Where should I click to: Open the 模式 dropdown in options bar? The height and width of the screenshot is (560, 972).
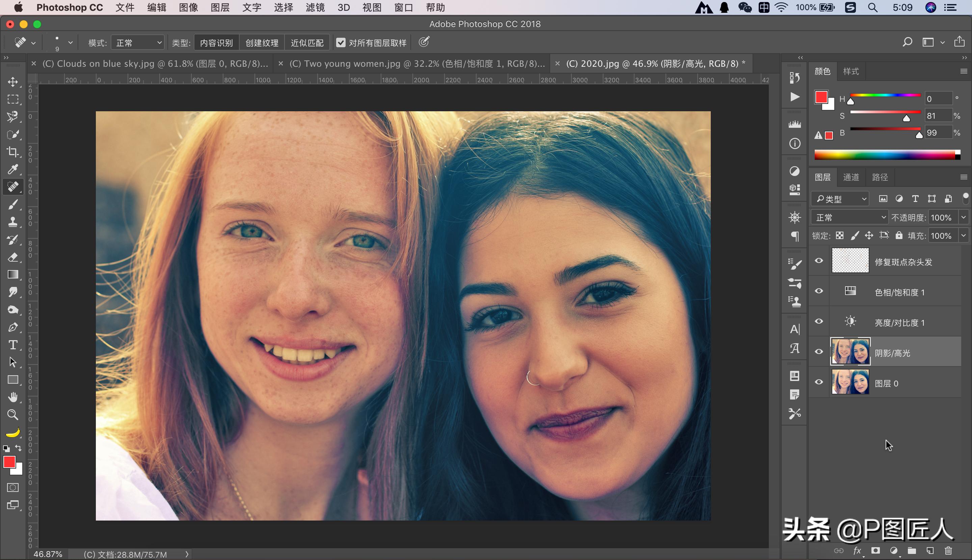138,42
